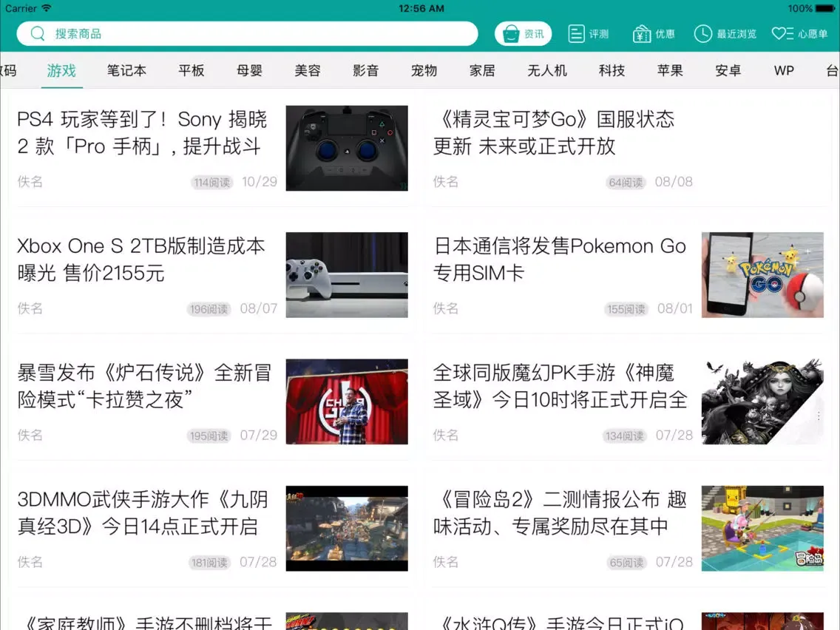Screen dimensions: 840x630
Task: Click the 心愿单 label in the header
Action: 813,34
